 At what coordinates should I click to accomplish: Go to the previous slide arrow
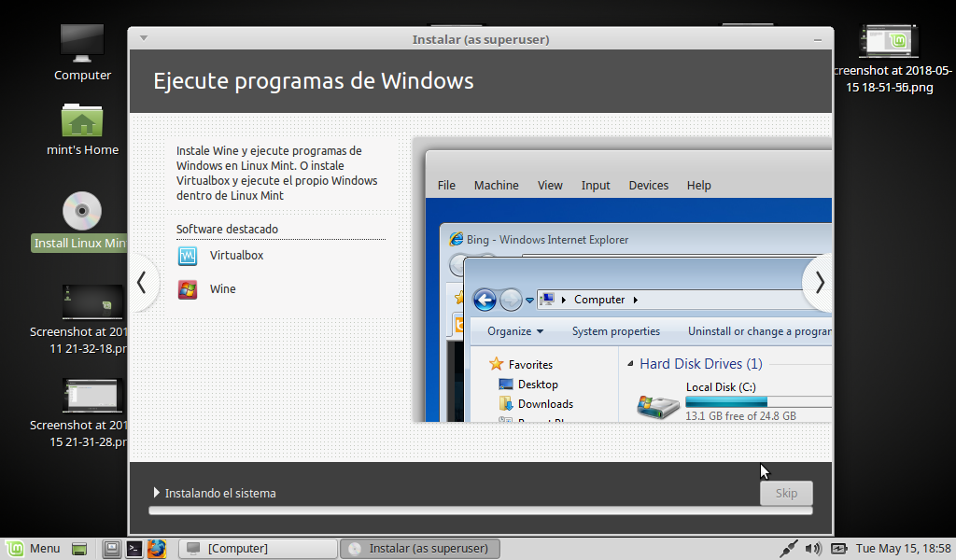pyautogui.click(x=142, y=282)
